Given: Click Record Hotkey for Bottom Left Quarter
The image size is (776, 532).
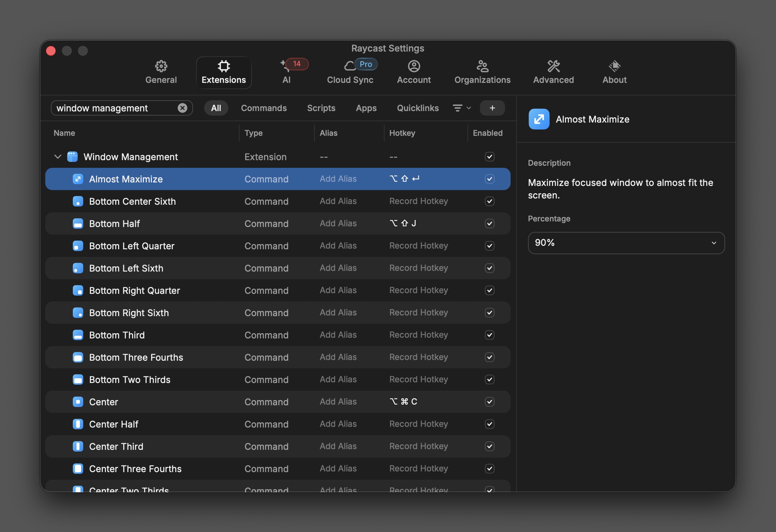Looking at the screenshot, I should (418, 246).
